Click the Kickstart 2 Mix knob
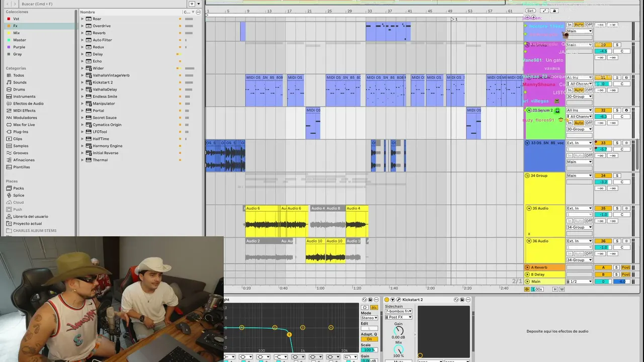644x362 pixels. tap(398, 349)
